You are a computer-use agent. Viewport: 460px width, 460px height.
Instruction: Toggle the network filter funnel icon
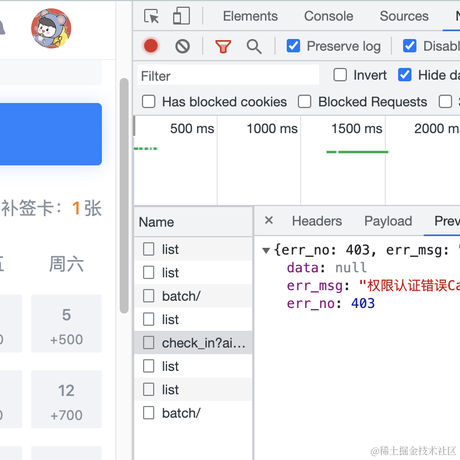point(223,46)
